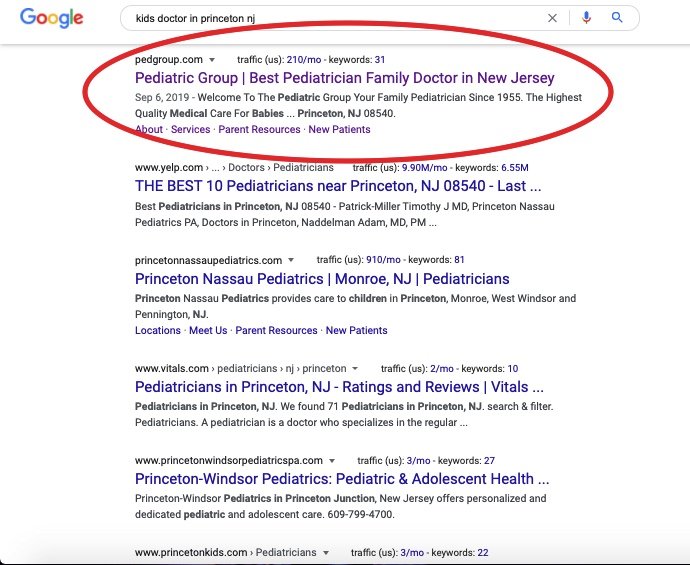The image size is (690, 565).
Task: Click yelp.com keywords value 6.55M
Action: point(515,168)
